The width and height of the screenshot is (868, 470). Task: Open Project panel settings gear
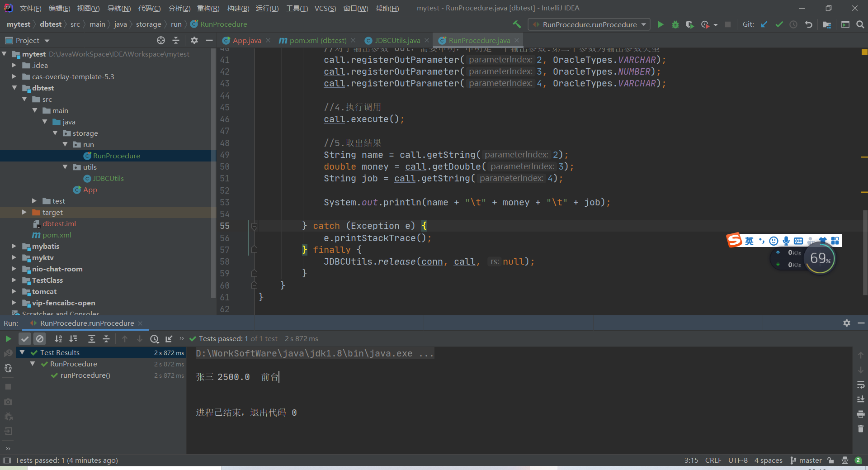click(x=194, y=40)
